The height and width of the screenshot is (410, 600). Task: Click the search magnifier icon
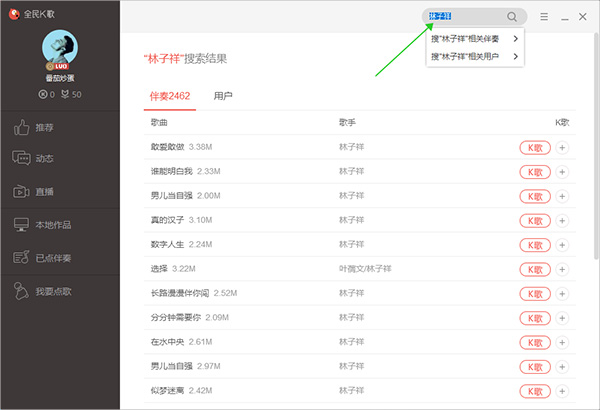(513, 17)
